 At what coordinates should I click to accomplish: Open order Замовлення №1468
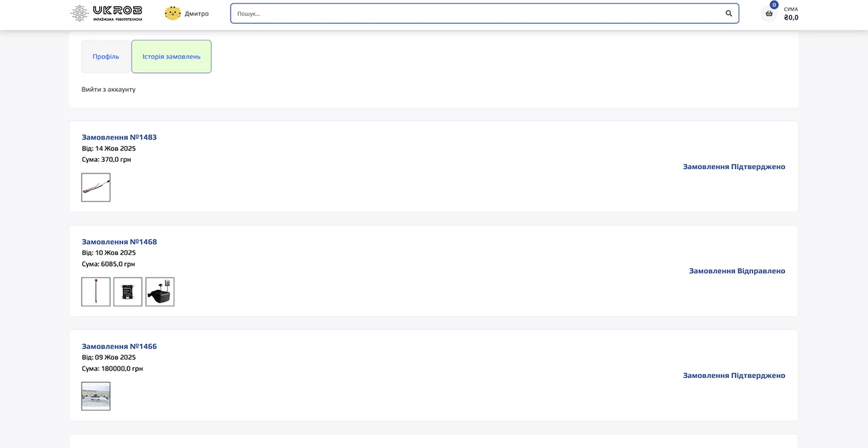(x=119, y=242)
